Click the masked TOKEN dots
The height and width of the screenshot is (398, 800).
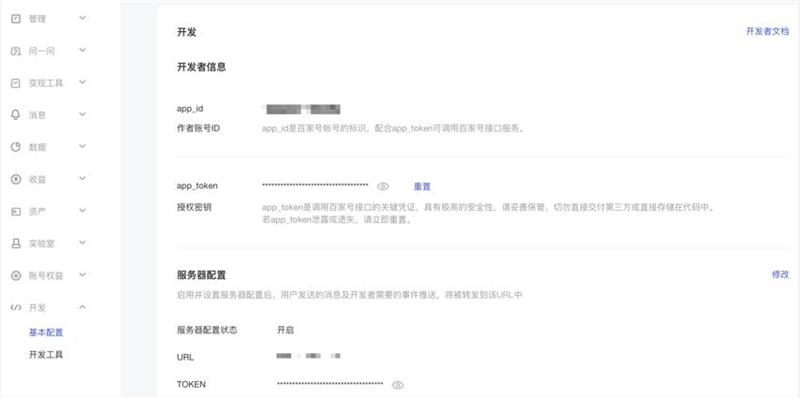pos(330,384)
